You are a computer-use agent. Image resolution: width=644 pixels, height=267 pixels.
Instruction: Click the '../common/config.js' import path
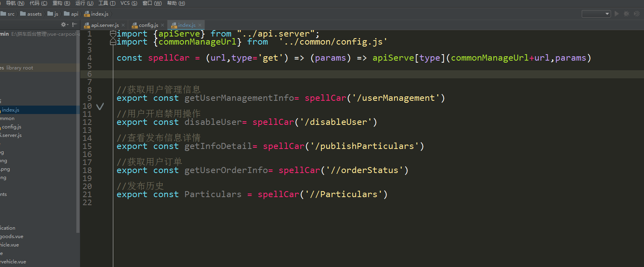(x=333, y=42)
